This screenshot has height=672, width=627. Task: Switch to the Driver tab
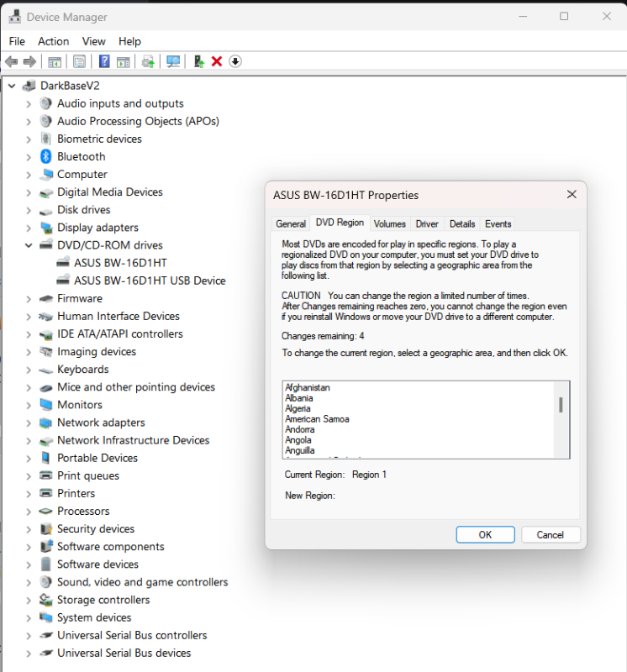pyautogui.click(x=427, y=224)
